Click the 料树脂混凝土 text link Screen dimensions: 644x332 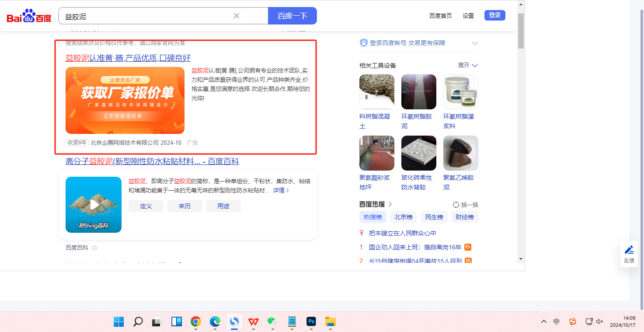tap(374, 121)
